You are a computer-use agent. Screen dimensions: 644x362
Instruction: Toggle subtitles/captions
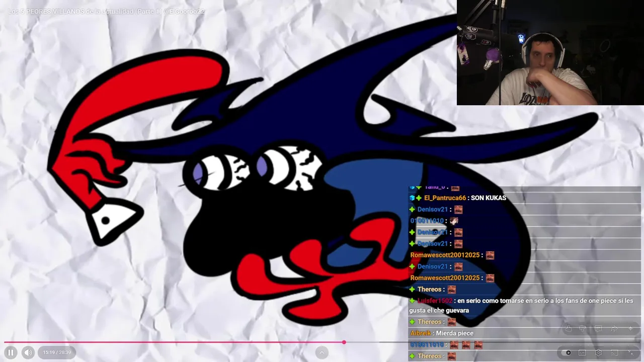(582, 352)
